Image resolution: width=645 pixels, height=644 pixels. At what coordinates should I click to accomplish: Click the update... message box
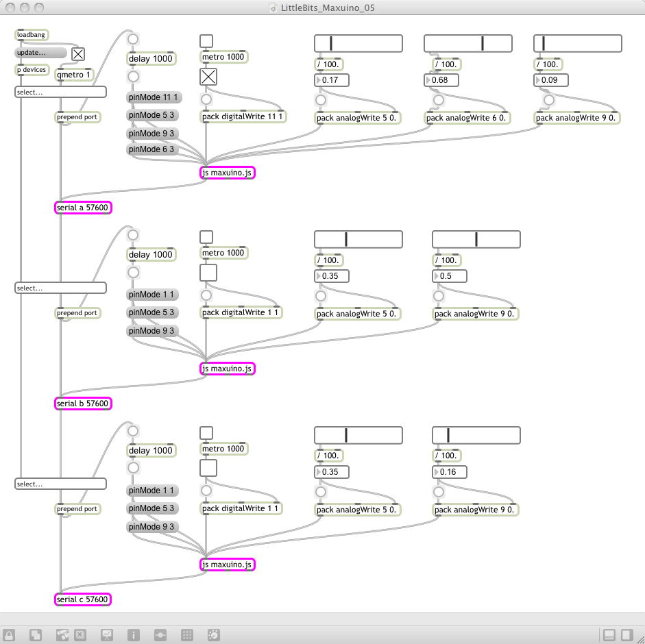click(40, 53)
